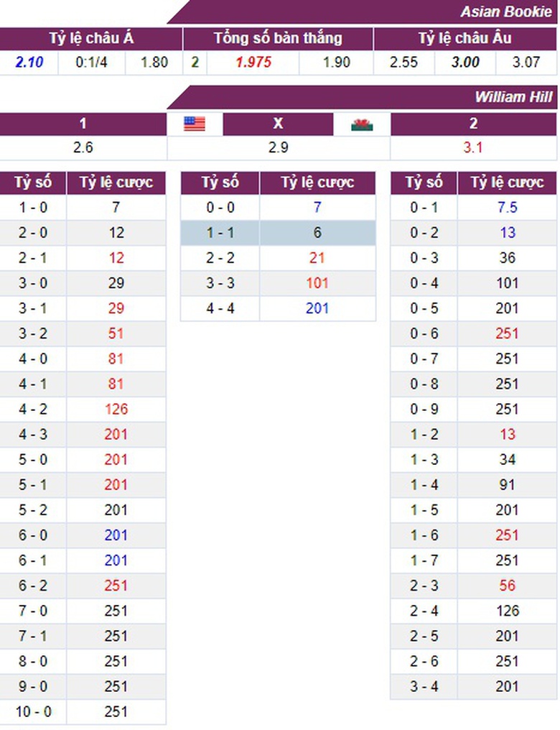Click the William Hill home odds 2.6
Image resolution: width=560 pixels, height=730 pixels.
click(83, 148)
